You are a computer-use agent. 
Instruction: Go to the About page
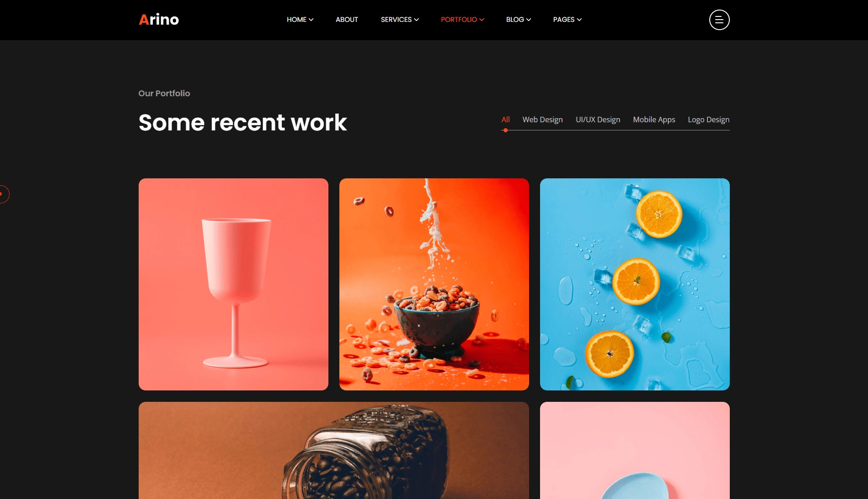347,20
